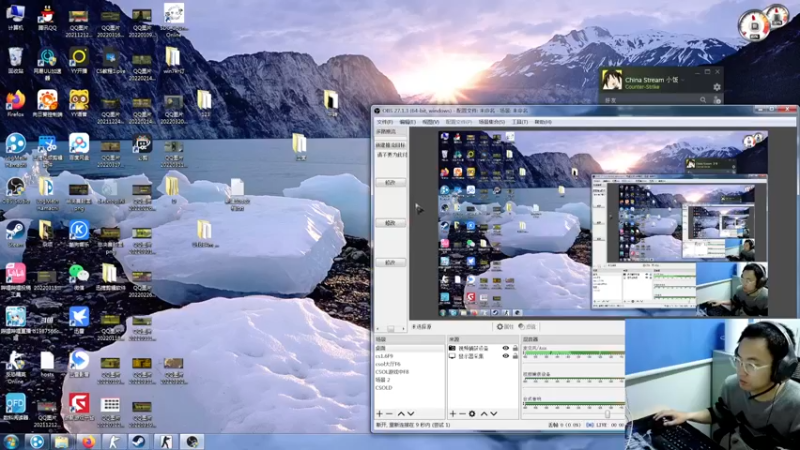Add a new scene with the plus icon
The height and width of the screenshot is (450, 800).
pyautogui.click(x=379, y=414)
